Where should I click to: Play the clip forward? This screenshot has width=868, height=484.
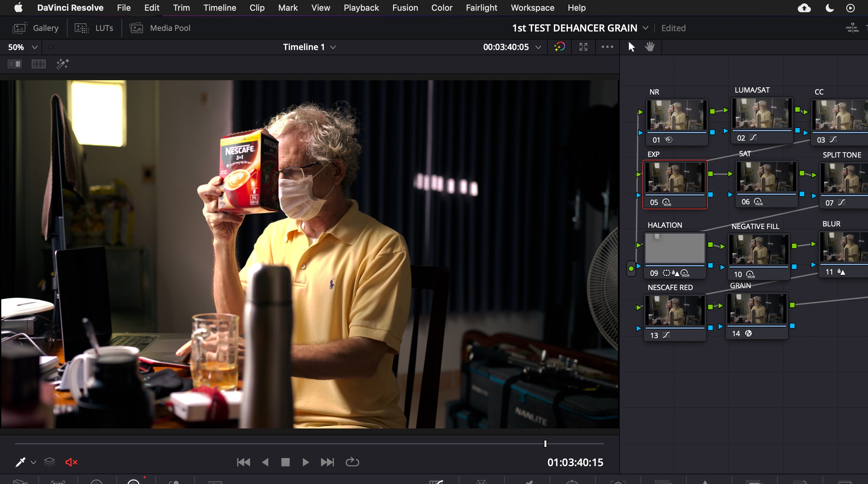[x=306, y=462]
